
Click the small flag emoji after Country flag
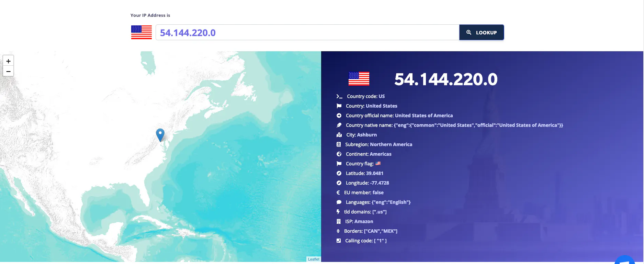pyautogui.click(x=378, y=164)
